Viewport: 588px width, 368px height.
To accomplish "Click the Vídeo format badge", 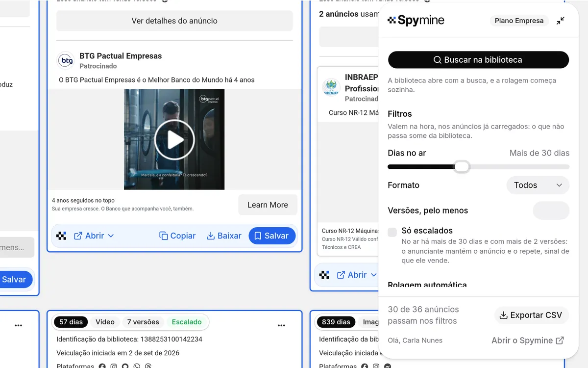I will click(x=105, y=322).
